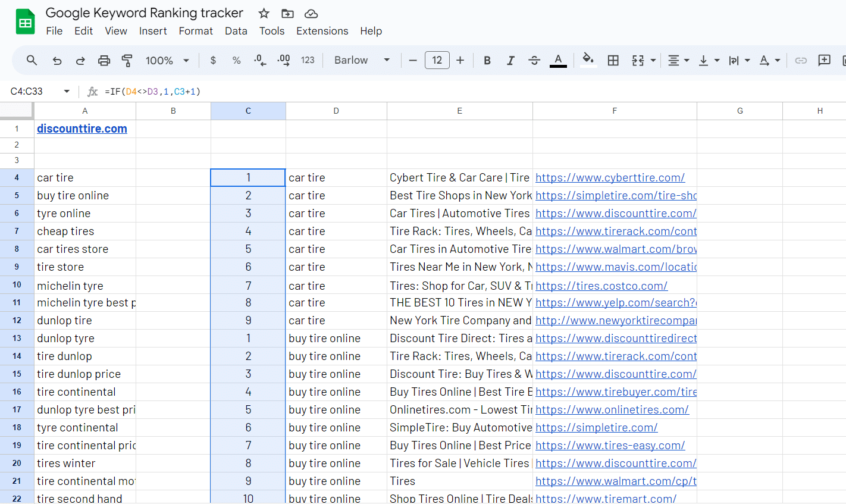Toggle Italic text formatting
The height and width of the screenshot is (504, 846).
click(x=510, y=60)
